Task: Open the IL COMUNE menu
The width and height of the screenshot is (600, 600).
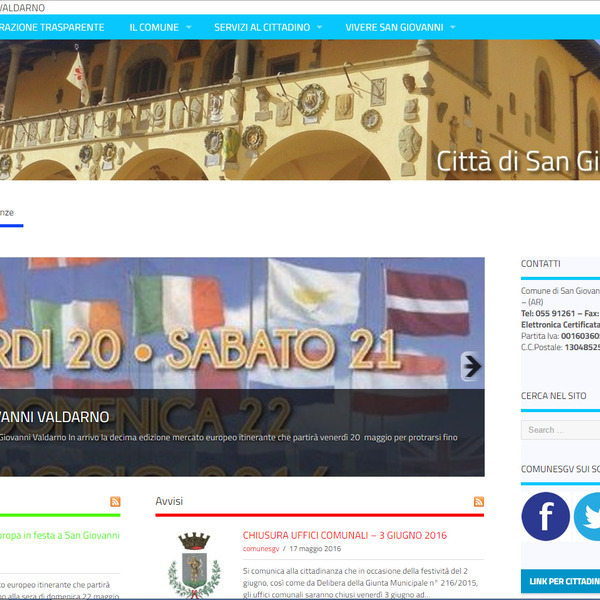Action: (x=154, y=27)
